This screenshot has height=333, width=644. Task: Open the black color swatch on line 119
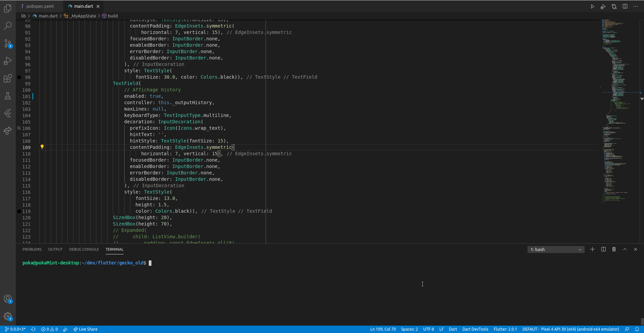tap(19, 211)
